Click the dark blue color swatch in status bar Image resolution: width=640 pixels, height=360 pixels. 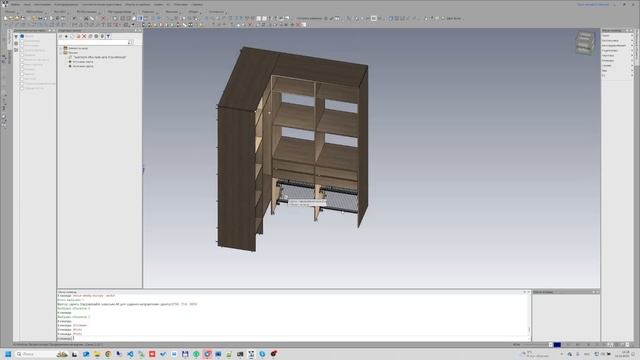(x=557, y=345)
